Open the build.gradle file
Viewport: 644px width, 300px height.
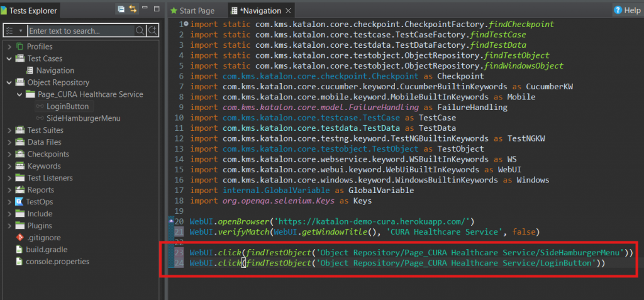pos(47,250)
